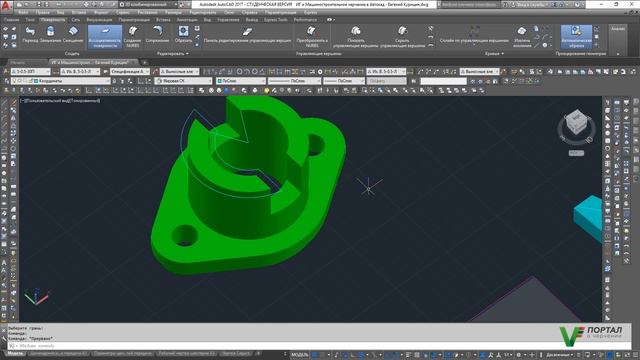Switch to Главная ribbon tab
The height and width of the screenshot is (360, 640).
[x=11, y=19]
